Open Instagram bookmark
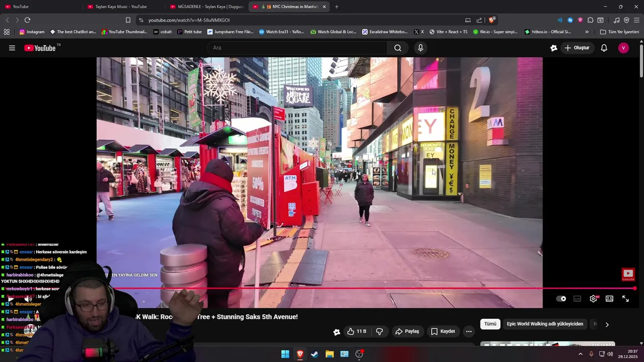Screen dimensions: 644x362 [x=32, y=32]
